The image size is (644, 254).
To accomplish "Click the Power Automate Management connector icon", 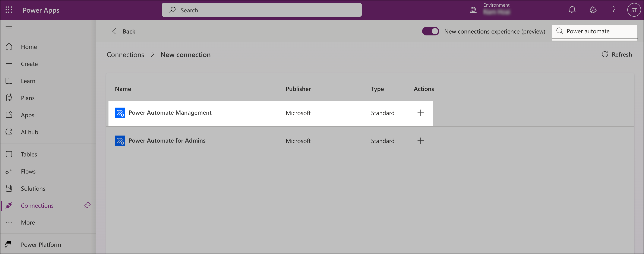I will tap(120, 113).
